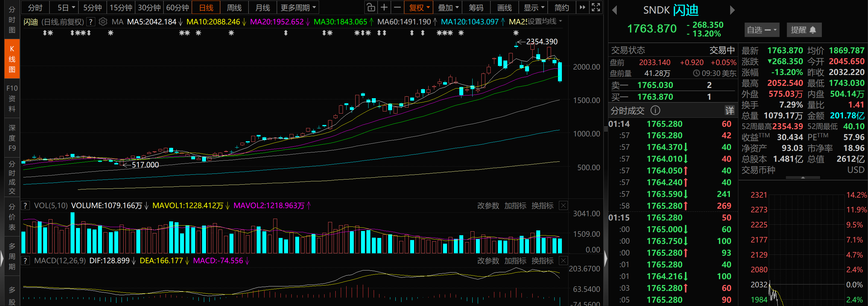Click the help question mark beside 前复权
The image size is (868, 306).
(x=90, y=22)
